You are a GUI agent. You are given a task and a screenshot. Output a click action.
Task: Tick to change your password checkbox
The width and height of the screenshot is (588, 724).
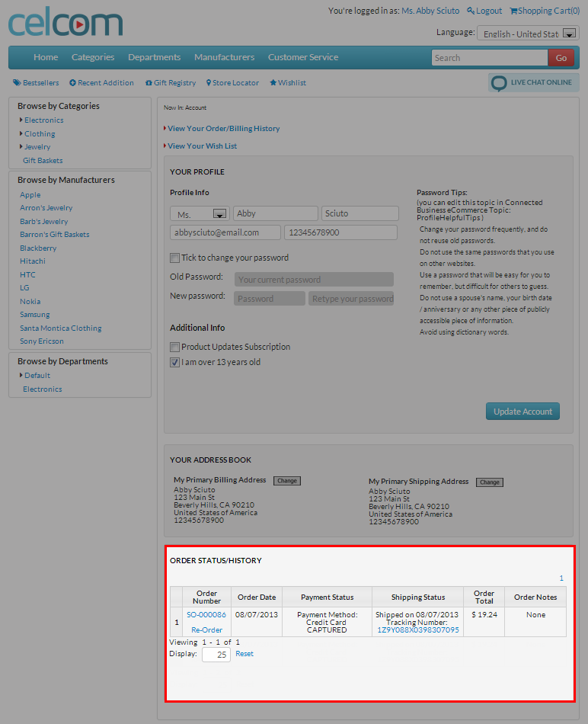175,258
